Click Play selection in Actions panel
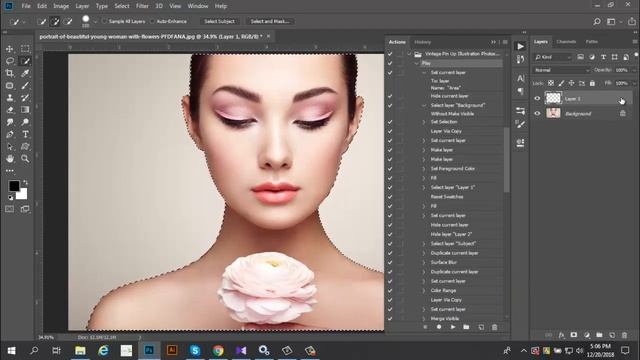 453,327
